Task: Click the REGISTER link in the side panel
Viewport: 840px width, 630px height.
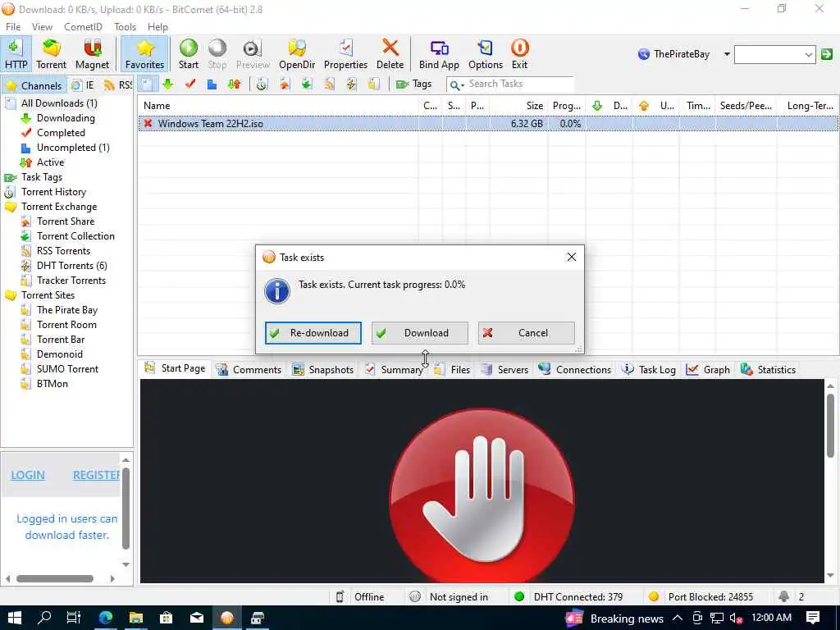Action: (x=97, y=475)
